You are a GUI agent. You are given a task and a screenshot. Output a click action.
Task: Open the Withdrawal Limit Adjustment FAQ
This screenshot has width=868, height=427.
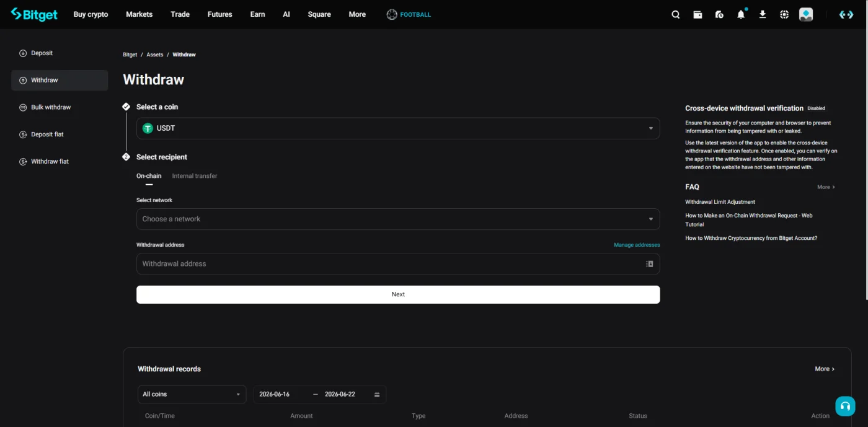point(720,202)
